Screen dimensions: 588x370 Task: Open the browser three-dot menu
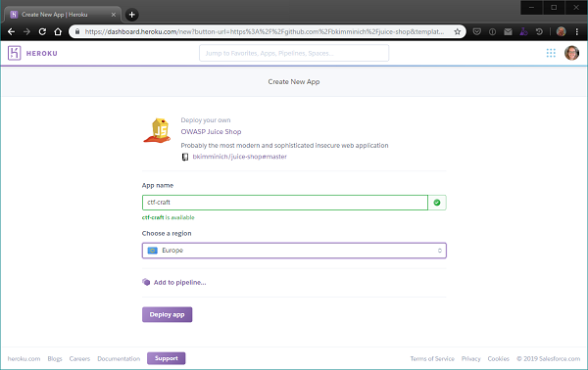577,32
